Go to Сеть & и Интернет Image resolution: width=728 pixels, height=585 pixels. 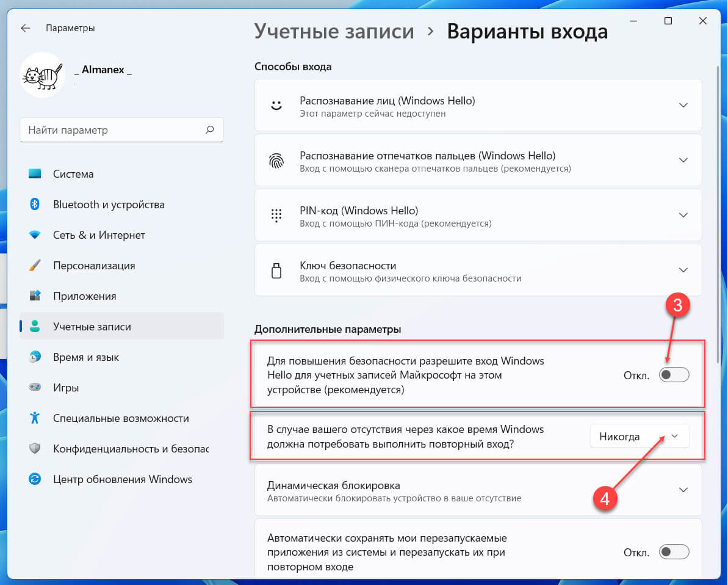click(x=121, y=235)
